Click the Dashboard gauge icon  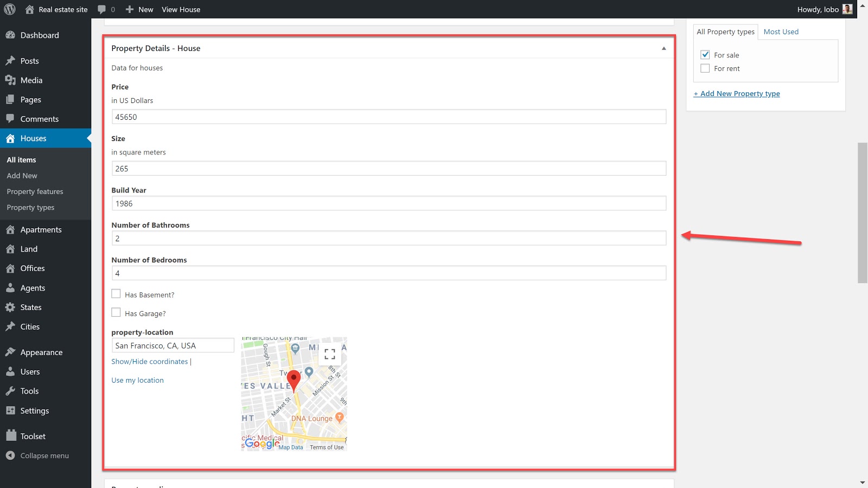10,35
